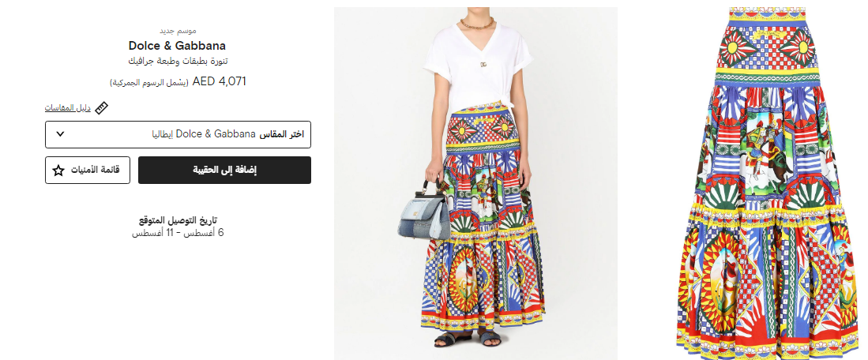
Task: Click Dolce & Gabbana إيطاليا text in size selector
Action: click(x=204, y=134)
